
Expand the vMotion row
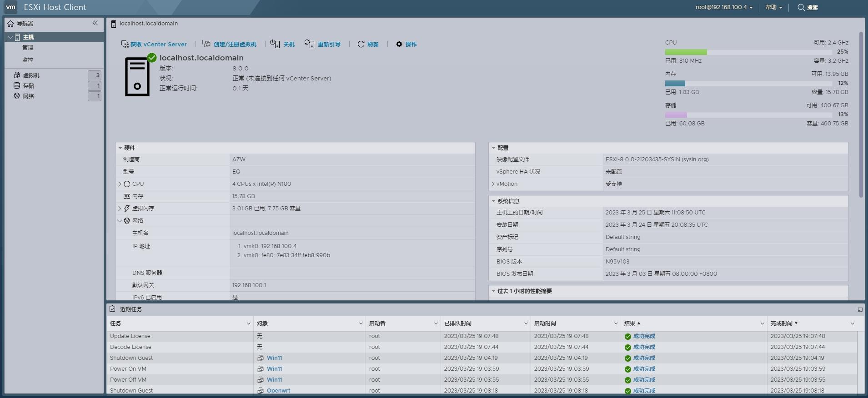(493, 184)
